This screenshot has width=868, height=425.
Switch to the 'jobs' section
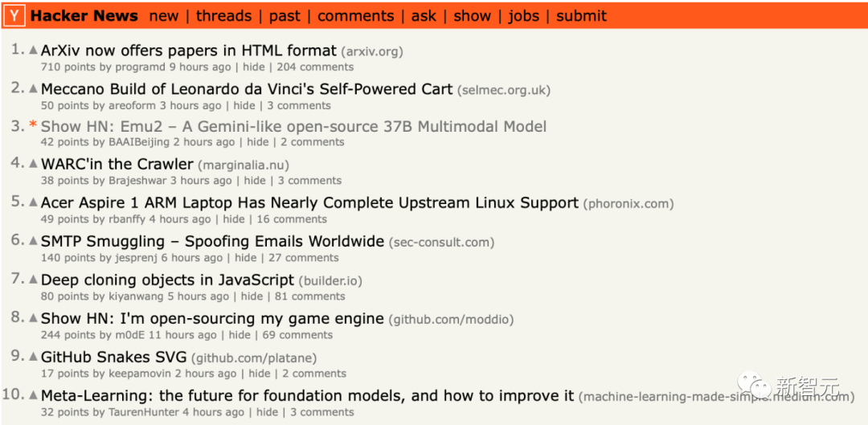(522, 15)
